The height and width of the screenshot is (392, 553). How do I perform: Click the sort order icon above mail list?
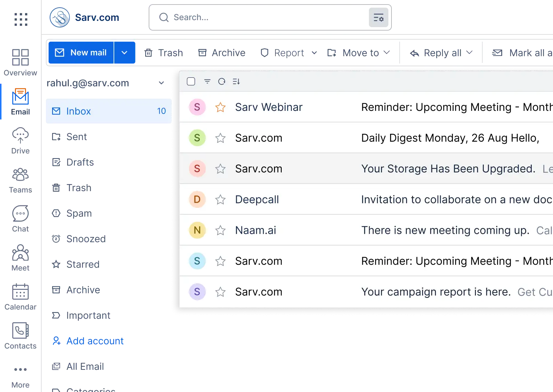coord(236,81)
